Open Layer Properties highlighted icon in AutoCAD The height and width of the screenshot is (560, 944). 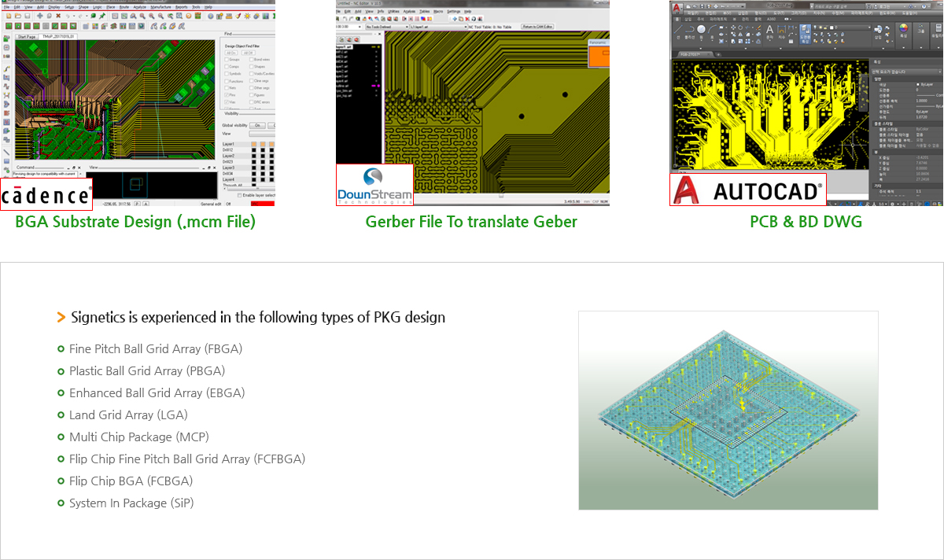806,34
